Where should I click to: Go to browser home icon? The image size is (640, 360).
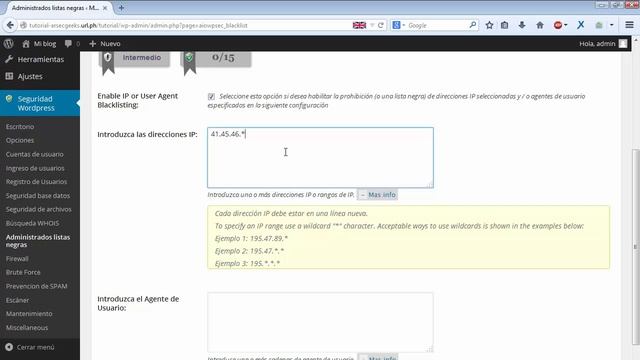pos(540,25)
